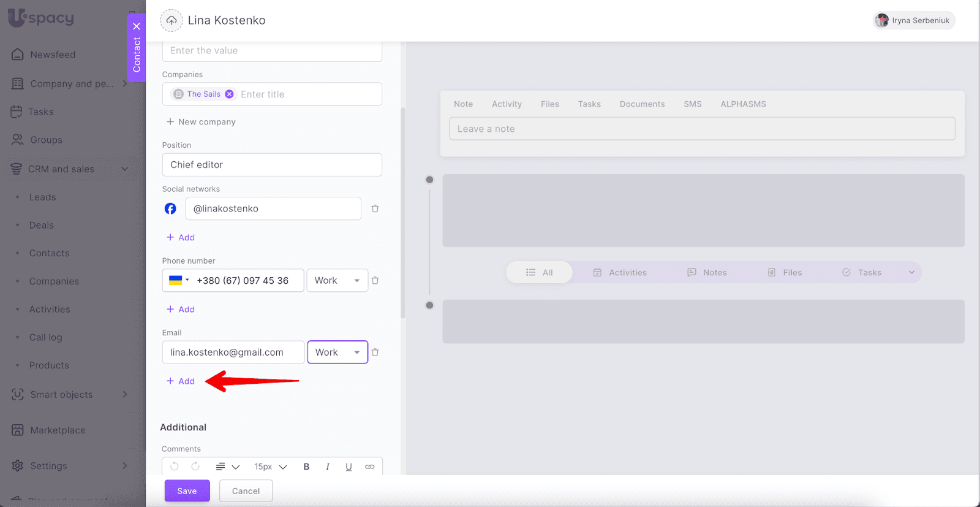Delete the Facebook social network entry
The height and width of the screenshot is (507, 980).
[375, 209]
